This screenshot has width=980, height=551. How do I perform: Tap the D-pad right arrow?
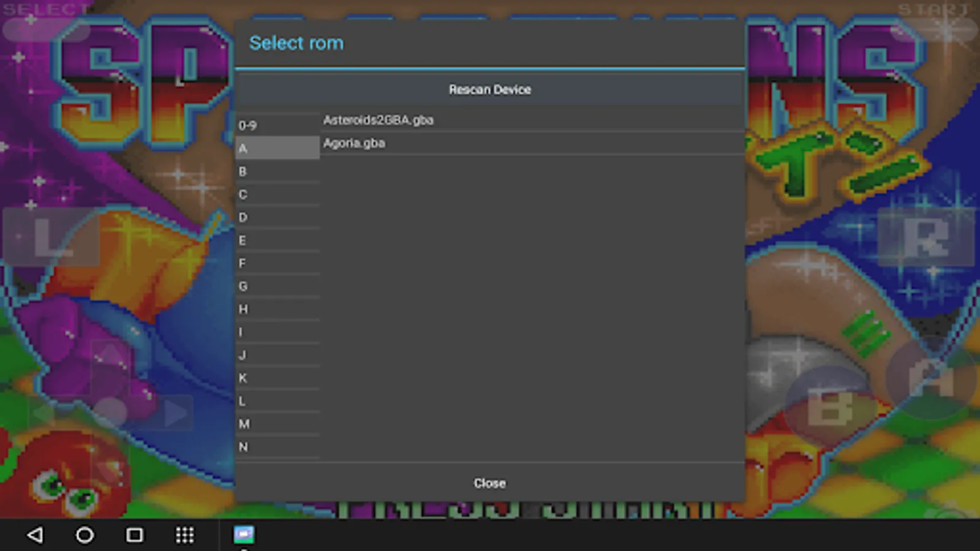175,413
